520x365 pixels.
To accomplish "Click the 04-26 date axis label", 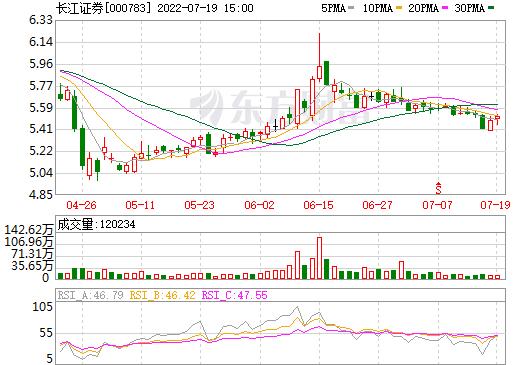I will coord(81,205).
